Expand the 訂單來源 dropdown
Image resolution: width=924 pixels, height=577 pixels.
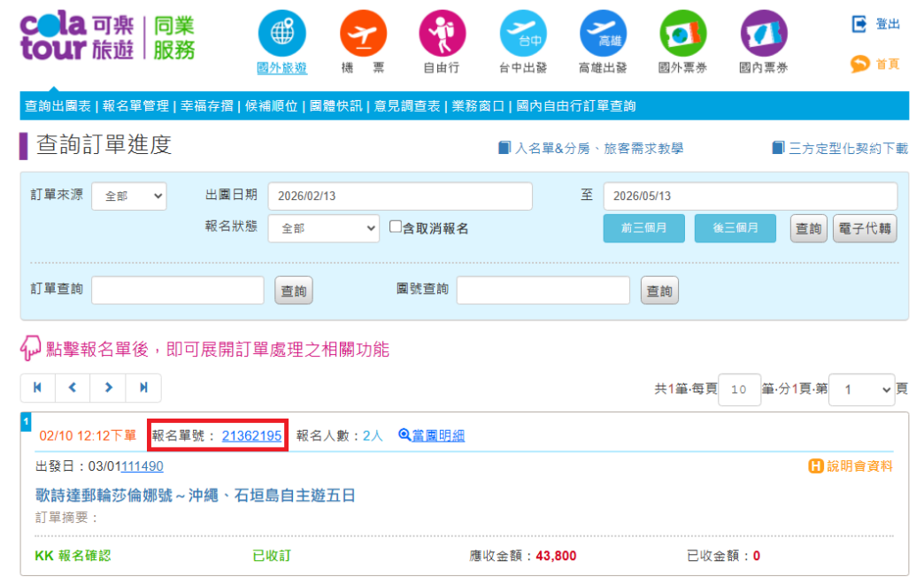(x=128, y=196)
